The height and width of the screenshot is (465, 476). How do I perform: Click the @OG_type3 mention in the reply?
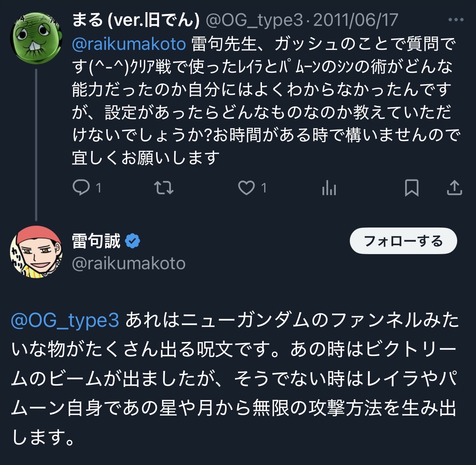coord(65,320)
